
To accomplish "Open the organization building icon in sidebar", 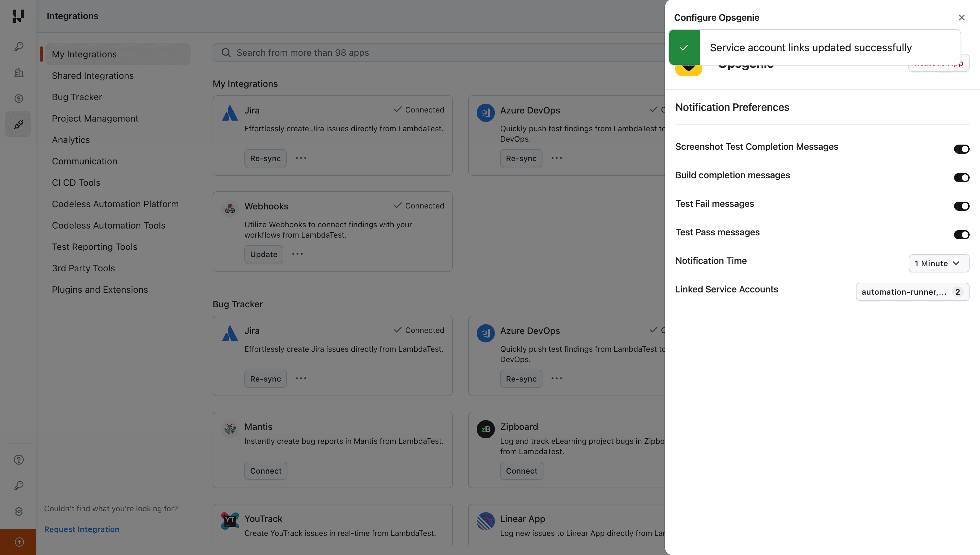I will point(18,72).
